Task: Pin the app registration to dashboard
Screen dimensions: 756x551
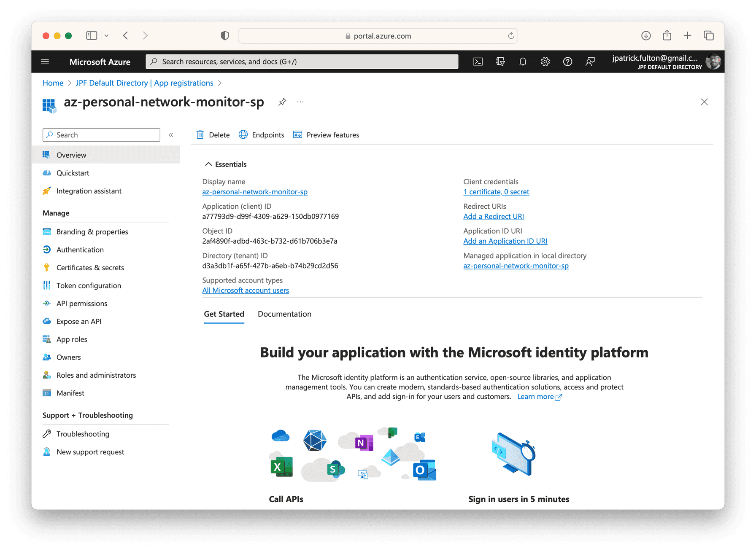Action: [x=282, y=102]
